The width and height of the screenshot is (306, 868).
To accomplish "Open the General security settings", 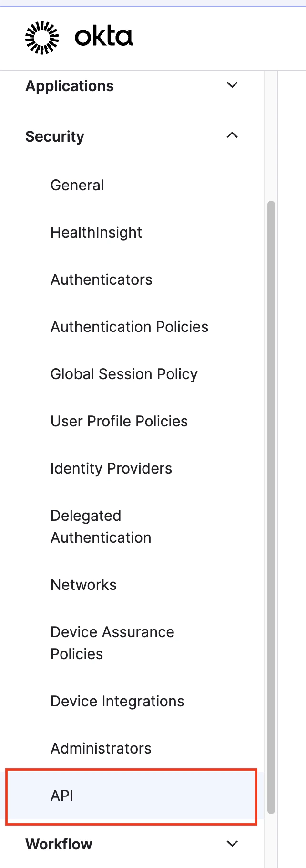I will coord(77,185).
